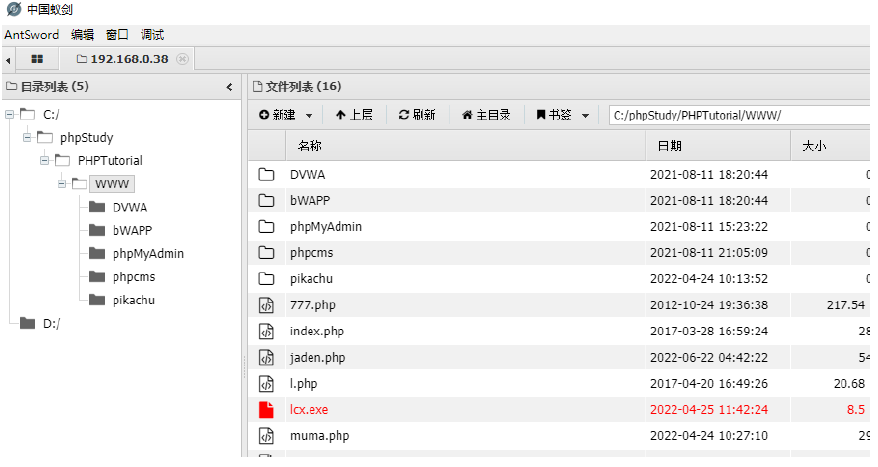
Task: Click the 主目录 home directory button
Action: 486,115
